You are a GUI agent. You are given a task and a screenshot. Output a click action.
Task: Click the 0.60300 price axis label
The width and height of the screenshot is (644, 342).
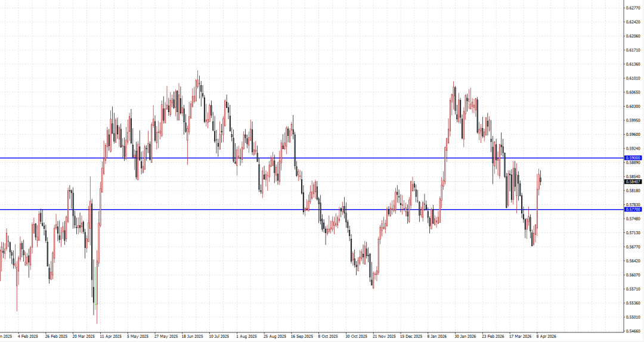tap(634, 106)
